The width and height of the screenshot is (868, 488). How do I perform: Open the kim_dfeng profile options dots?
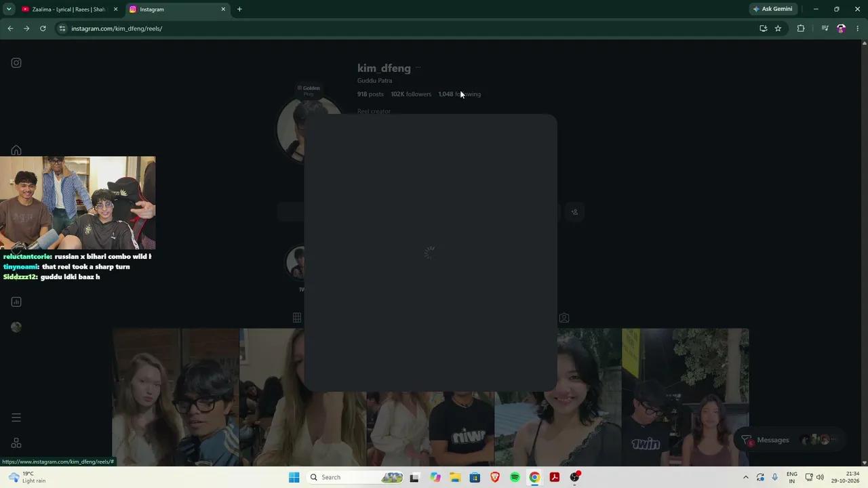418,68
